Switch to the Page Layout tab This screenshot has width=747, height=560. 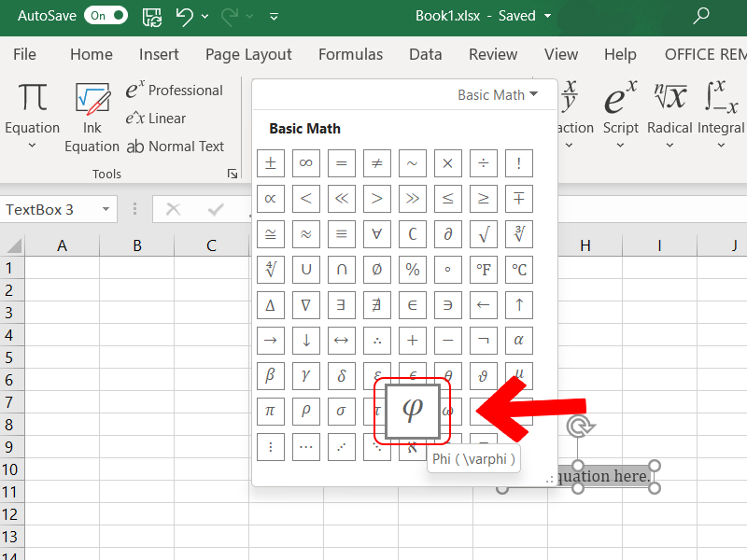[248, 54]
